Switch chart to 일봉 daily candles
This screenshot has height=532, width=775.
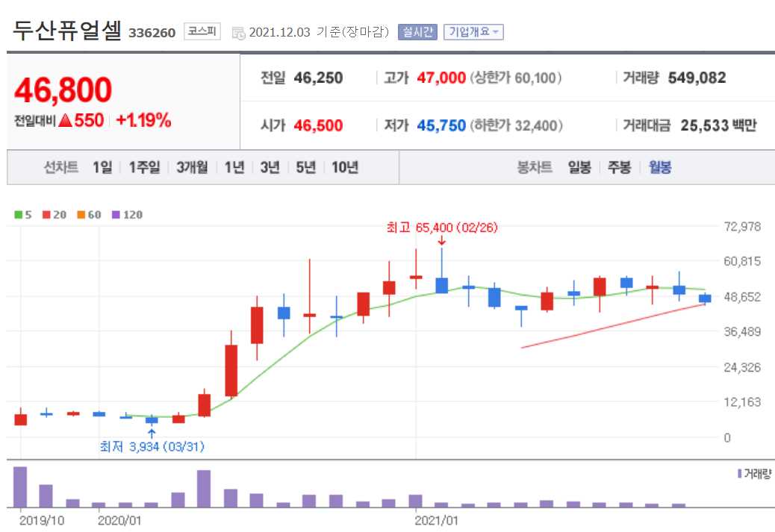coord(578,167)
